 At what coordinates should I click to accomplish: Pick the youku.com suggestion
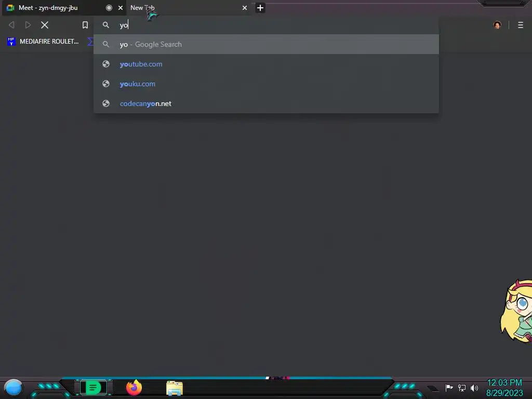coord(267,84)
